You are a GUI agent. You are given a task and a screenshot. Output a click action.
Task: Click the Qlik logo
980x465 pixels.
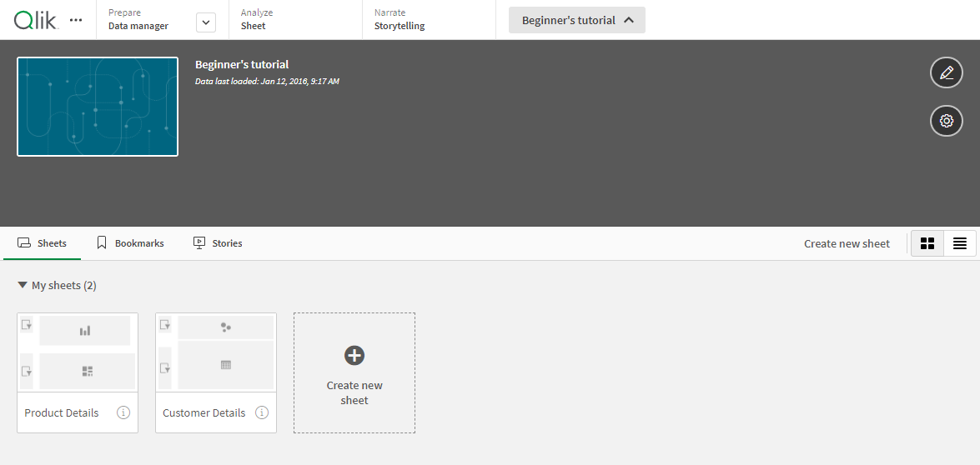[35, 20]
